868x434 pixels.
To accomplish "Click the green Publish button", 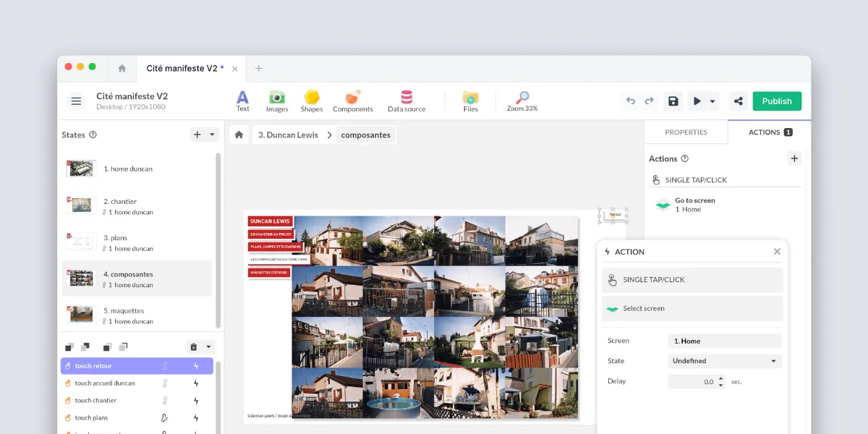I will coord(777,101).
